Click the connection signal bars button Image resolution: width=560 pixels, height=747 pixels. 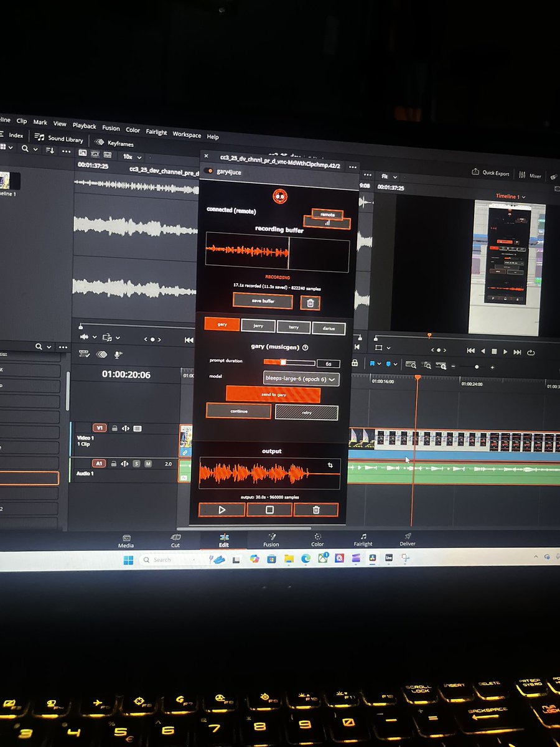(x=327, y=223)
